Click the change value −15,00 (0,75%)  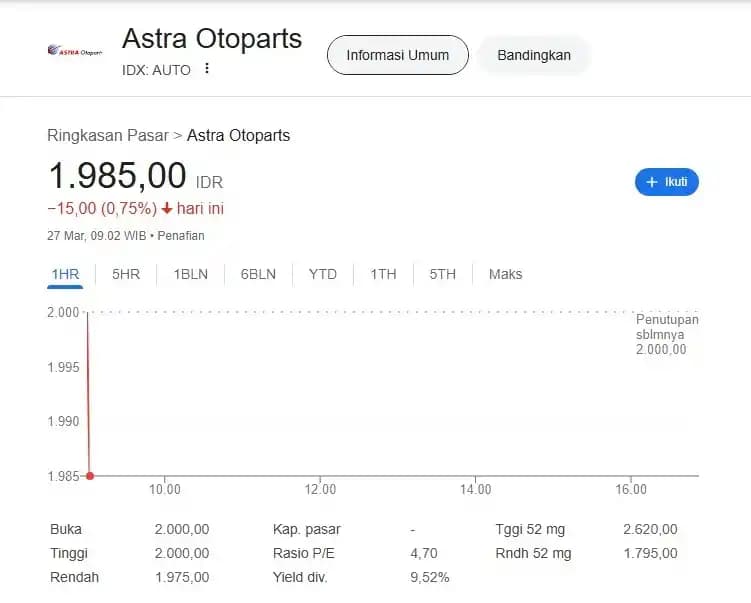pyautogui.click(x=102, y=208)
